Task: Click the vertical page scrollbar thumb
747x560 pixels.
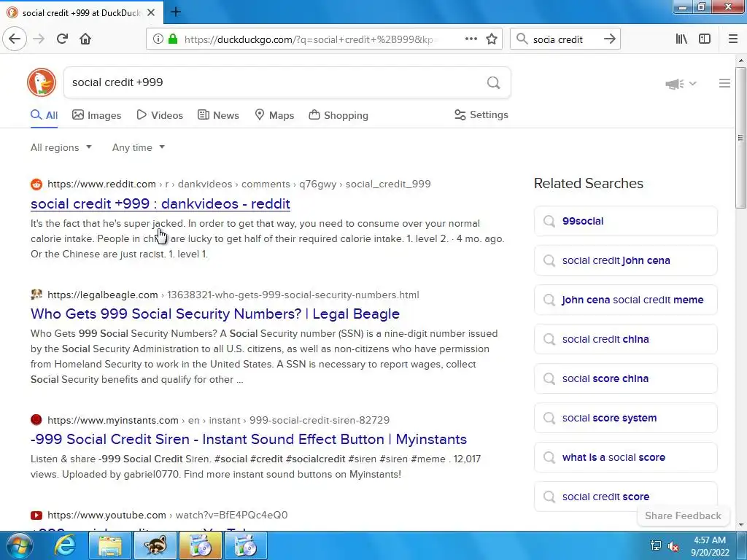Action: (x=740, y=138)
